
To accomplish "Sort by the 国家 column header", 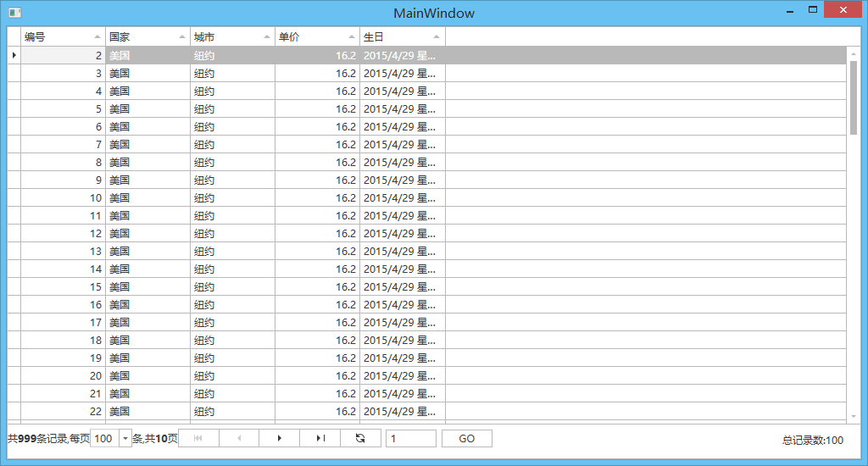I will pos(147,37).
